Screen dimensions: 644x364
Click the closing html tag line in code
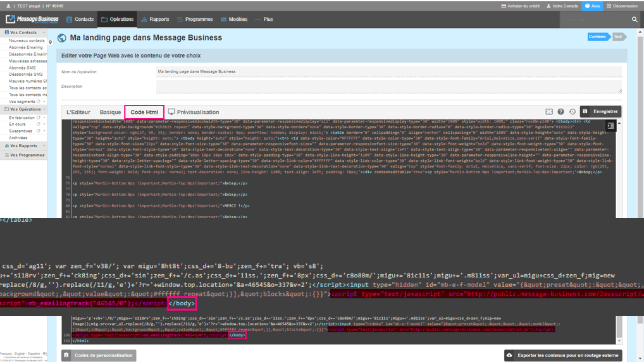[80, 341]
